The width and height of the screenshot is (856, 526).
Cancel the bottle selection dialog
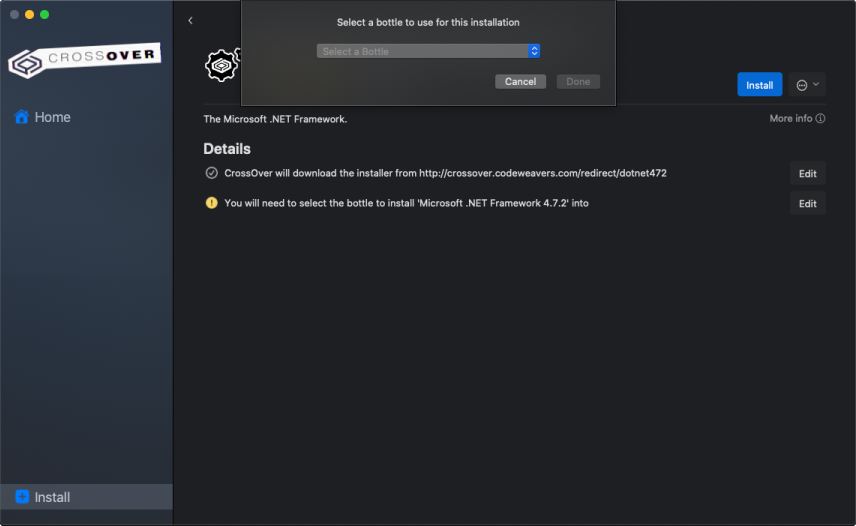(520, 82)
